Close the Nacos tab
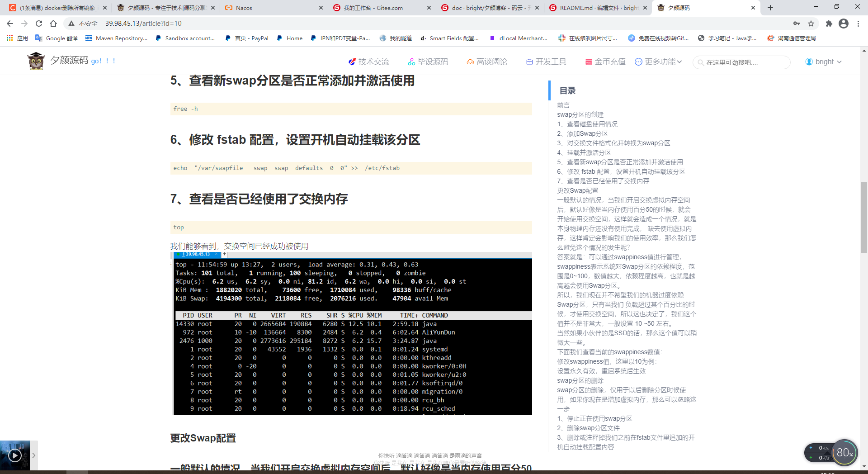 (x=321, y=8)
